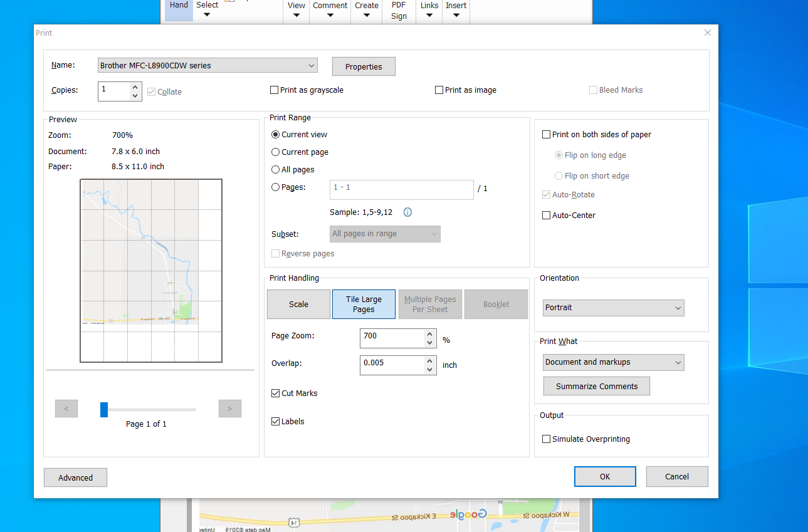The width and height of the screenshot is (808, 532).
Task: Increase Page Zoom with the up spinner
Action: coord(429,334)
